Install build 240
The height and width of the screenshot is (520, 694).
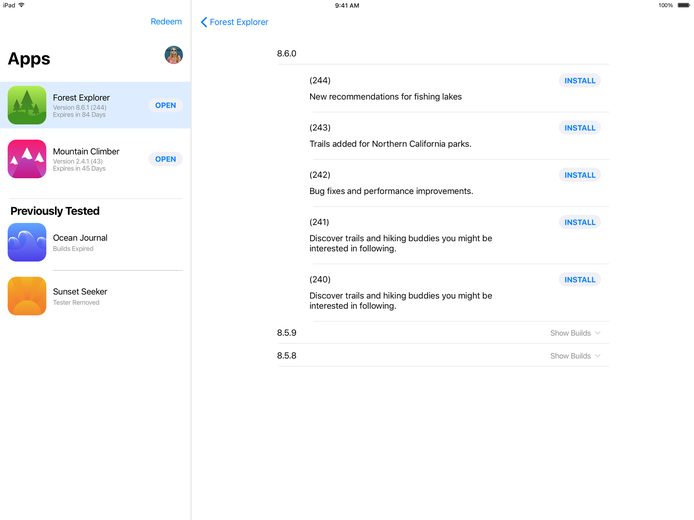[579, 280]
